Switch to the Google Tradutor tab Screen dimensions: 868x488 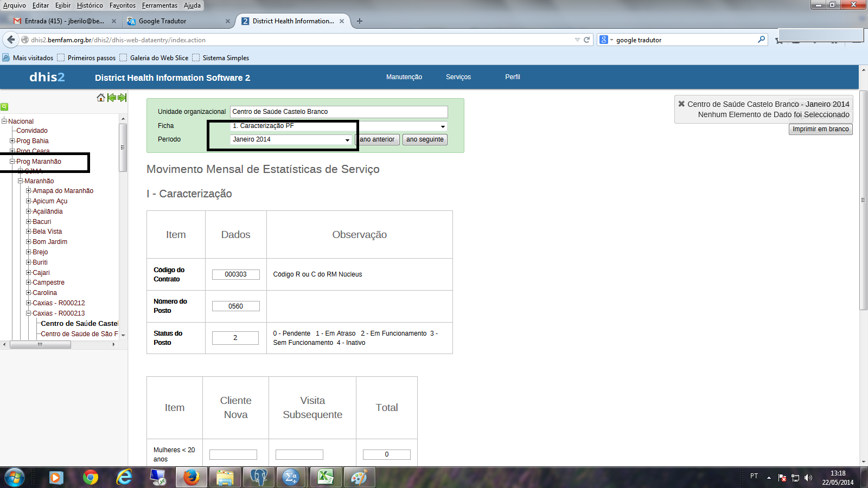pyautogui.click(x=178, y=21)
